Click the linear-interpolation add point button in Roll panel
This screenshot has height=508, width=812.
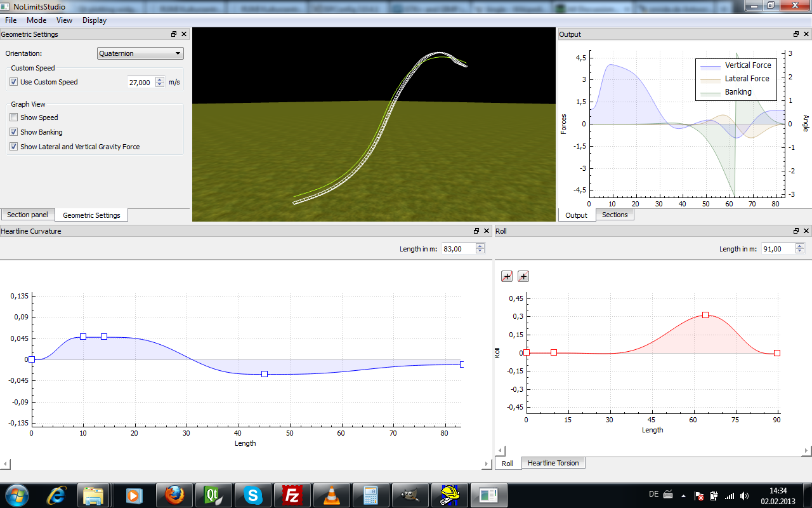523,276
